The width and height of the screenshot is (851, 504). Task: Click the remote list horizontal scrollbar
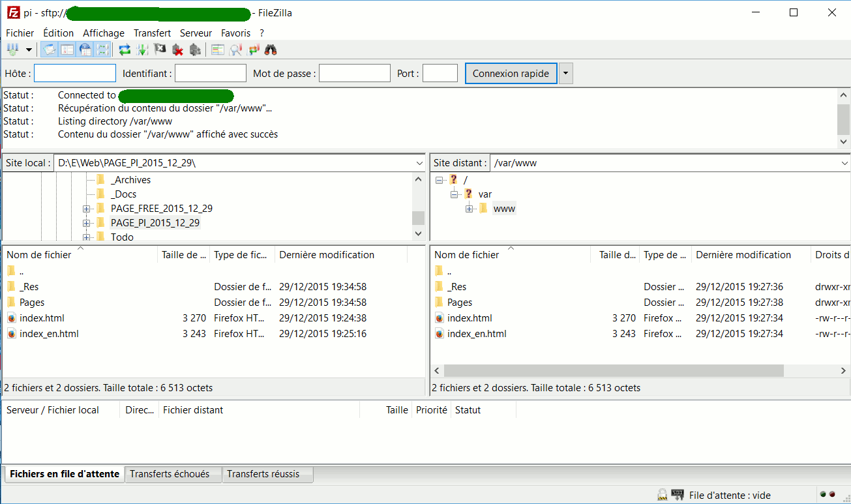coord(613,370)
